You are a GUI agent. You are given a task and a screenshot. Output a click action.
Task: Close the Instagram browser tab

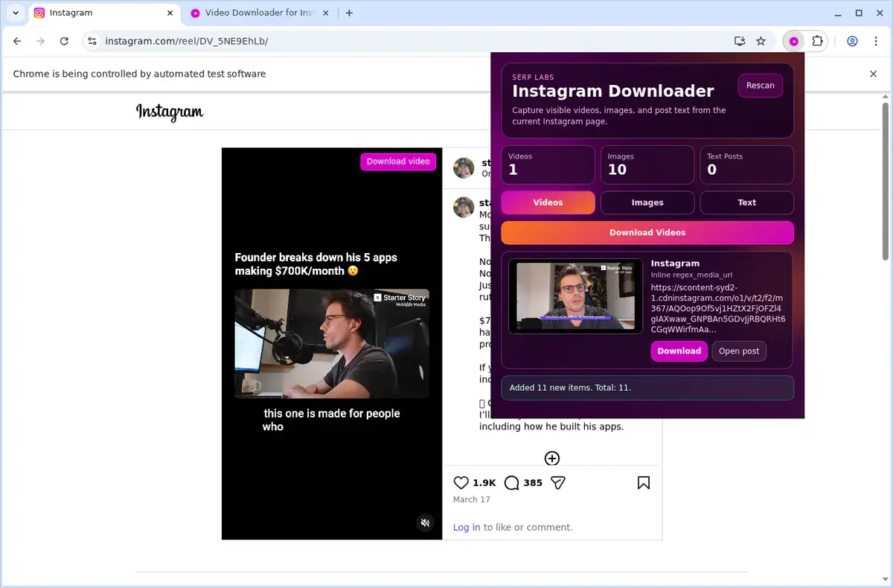pos(170,13)
